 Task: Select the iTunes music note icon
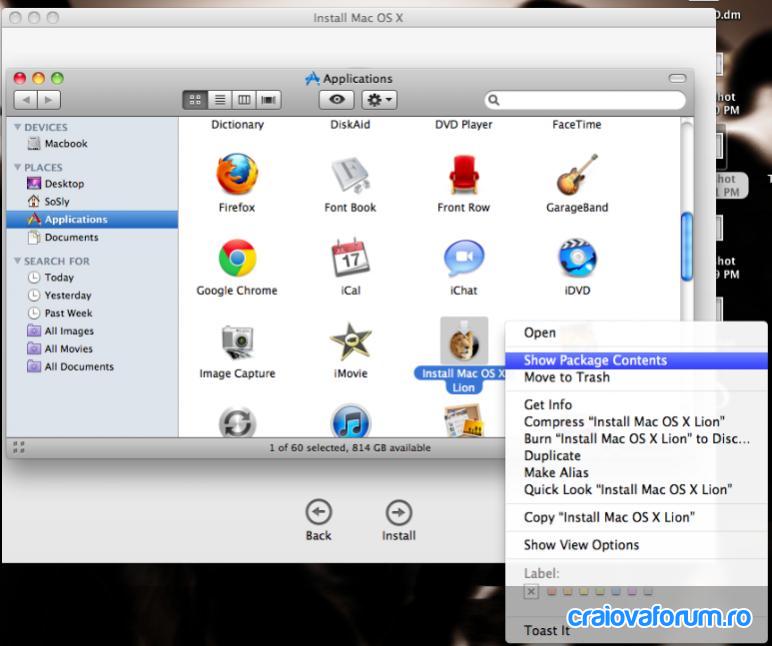[350, 421]
